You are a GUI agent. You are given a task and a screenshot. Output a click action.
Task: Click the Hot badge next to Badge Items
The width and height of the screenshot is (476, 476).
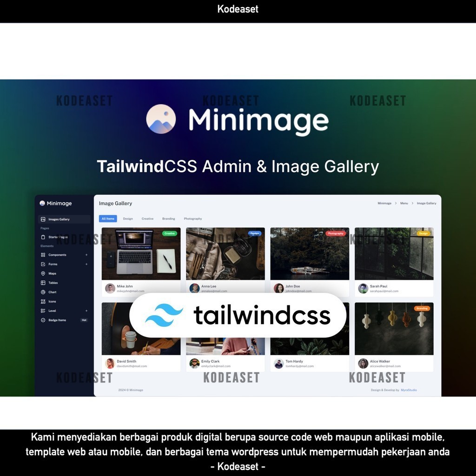coord(85,320)
